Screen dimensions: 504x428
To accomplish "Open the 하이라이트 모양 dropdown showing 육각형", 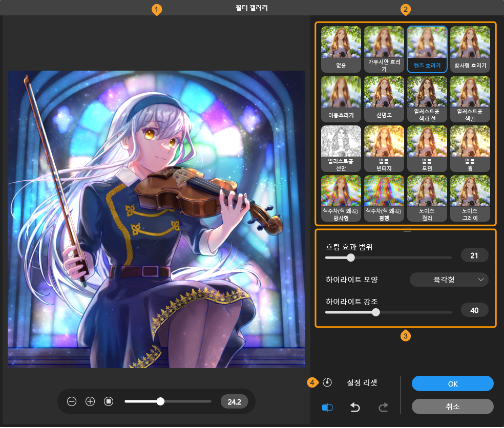I will click(x=449, y=280).
